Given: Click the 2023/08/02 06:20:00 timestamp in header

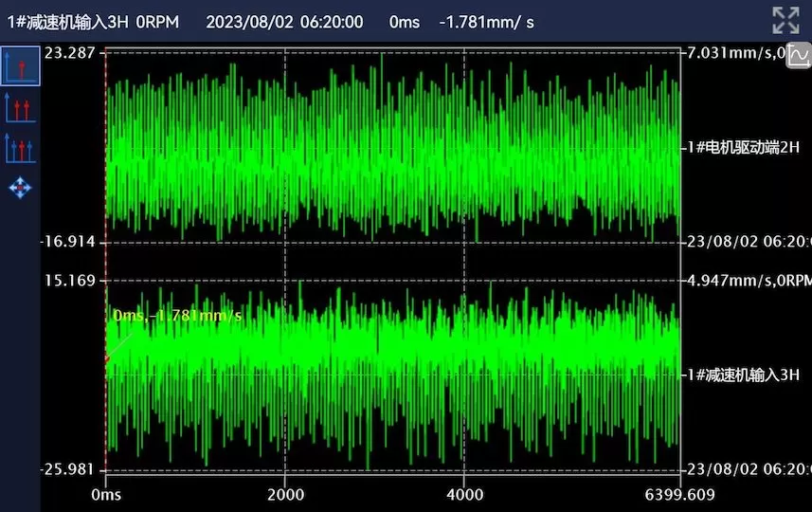Looking at the screenshot, I should click(x=284, y=22).
